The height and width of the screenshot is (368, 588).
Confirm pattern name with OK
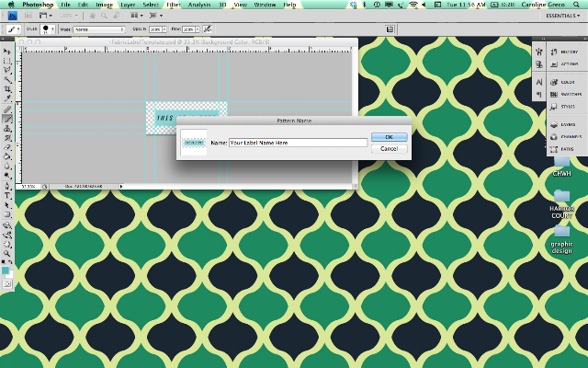tap(389, 137)
